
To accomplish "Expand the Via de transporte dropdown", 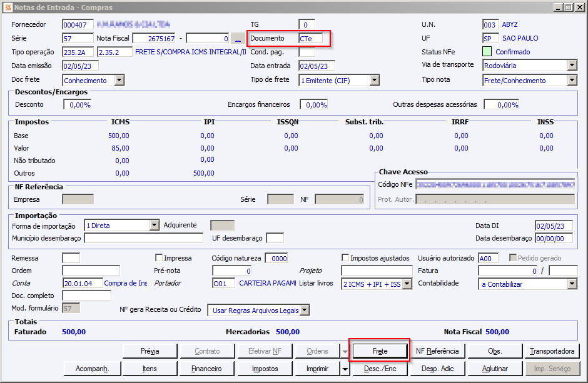I will [572, 66].
